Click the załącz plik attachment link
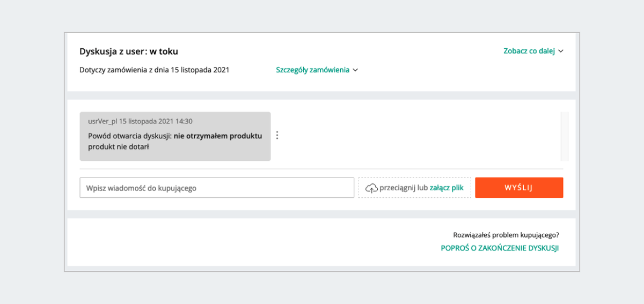Image resolution: width=644 pixels, height=304 pixels. coord(447,188)
